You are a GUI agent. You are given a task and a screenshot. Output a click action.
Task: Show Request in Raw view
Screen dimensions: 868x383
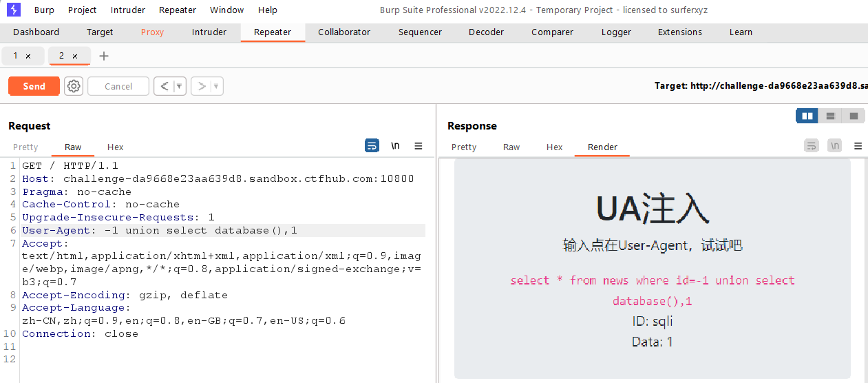point(73,147)
